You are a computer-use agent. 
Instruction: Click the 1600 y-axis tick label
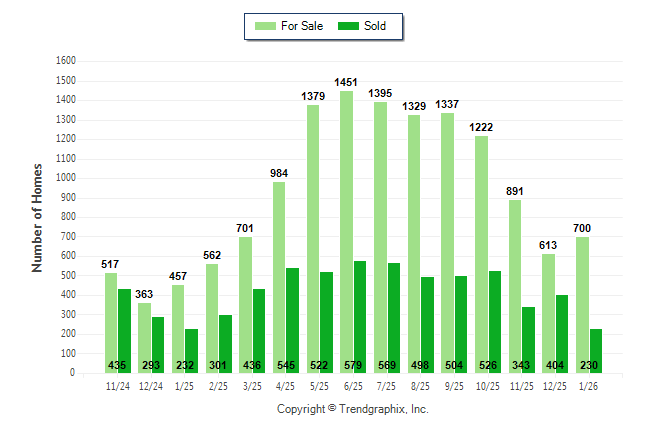(x=66, y=61)
